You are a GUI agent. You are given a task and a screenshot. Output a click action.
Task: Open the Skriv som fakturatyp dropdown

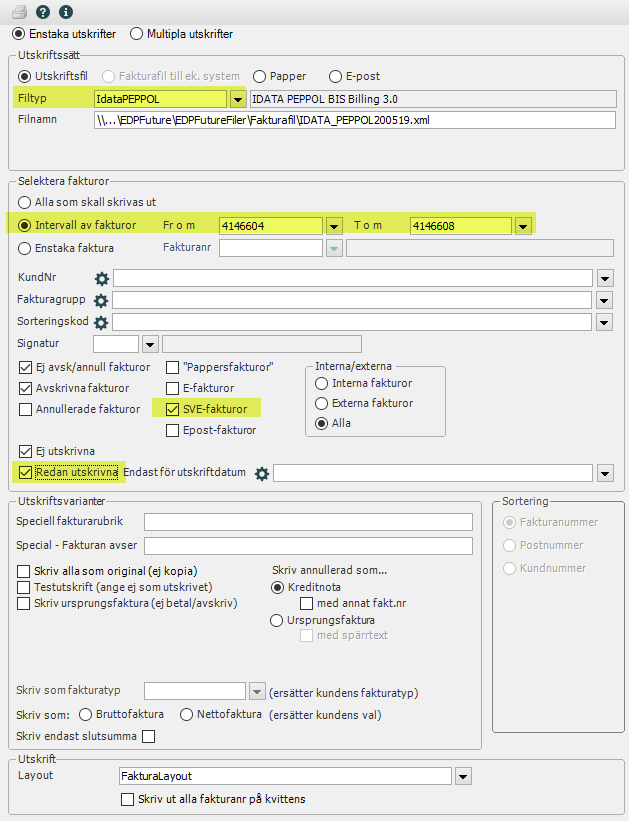click(257, 692)
